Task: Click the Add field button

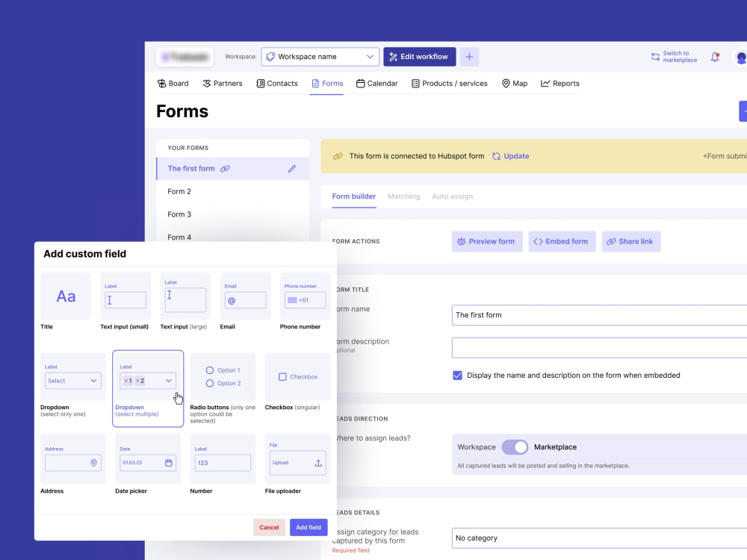Action: [309, 527]
